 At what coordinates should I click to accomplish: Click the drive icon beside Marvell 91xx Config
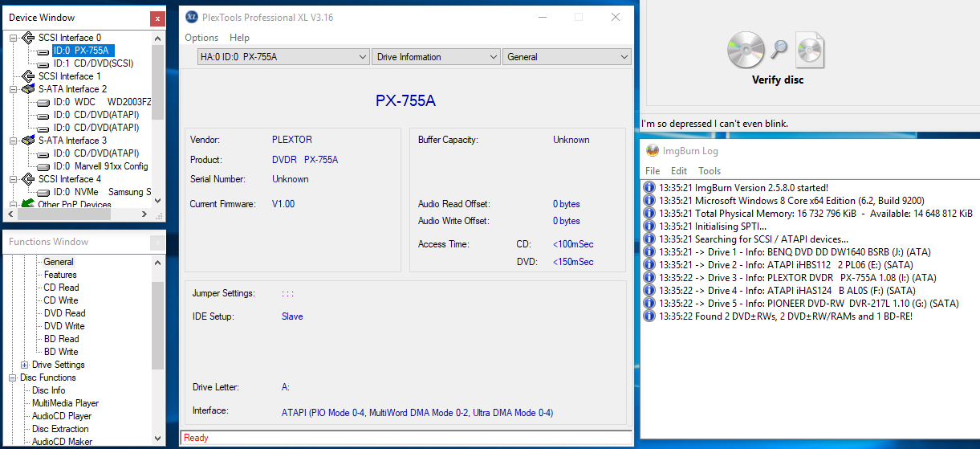(43, 166)
